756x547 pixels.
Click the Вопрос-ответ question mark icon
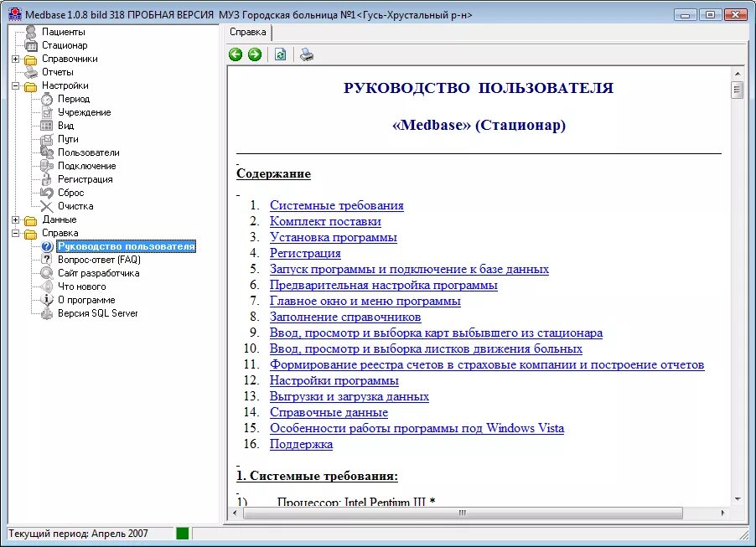tap(47, 260)
